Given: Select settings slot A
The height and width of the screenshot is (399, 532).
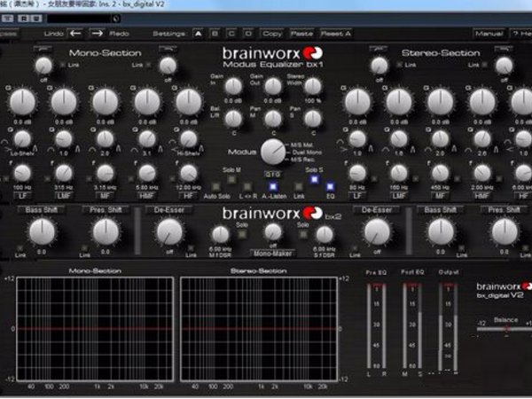Looking at the screenshot, I should (x=198, y=34).
